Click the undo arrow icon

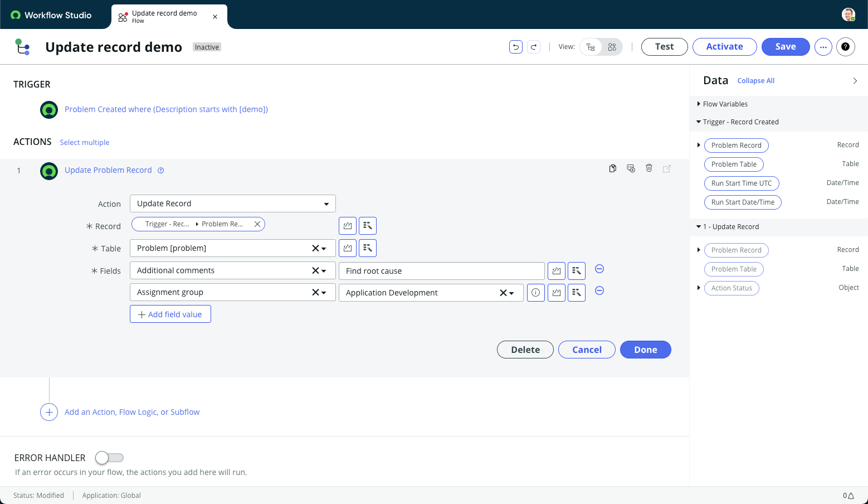coord(516,47)
